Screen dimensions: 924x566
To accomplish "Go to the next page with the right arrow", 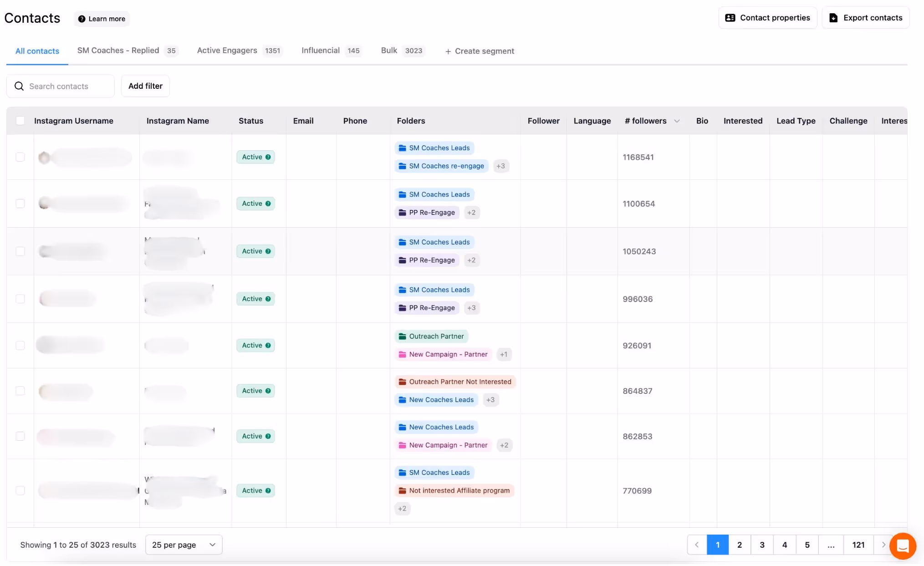I will coord(883,545).
